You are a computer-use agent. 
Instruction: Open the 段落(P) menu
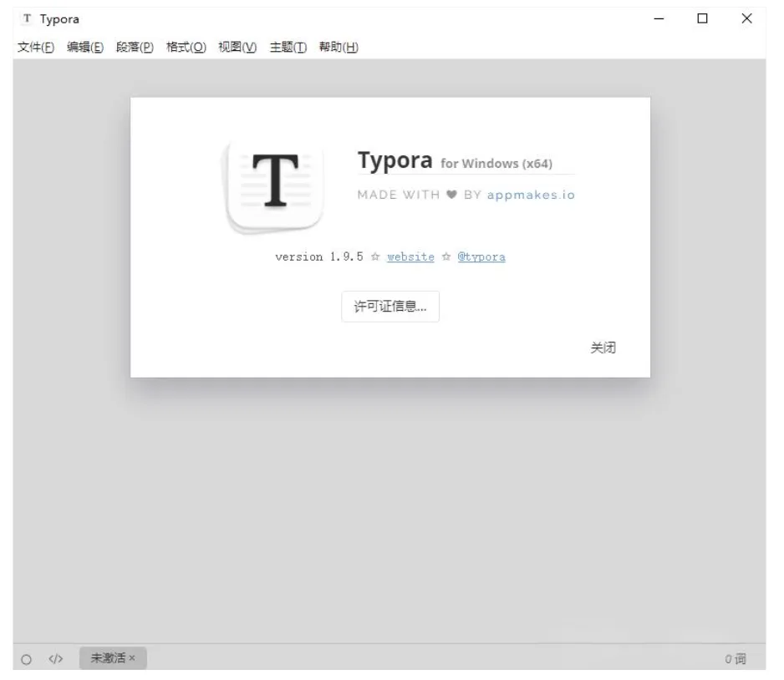point(135,47)
